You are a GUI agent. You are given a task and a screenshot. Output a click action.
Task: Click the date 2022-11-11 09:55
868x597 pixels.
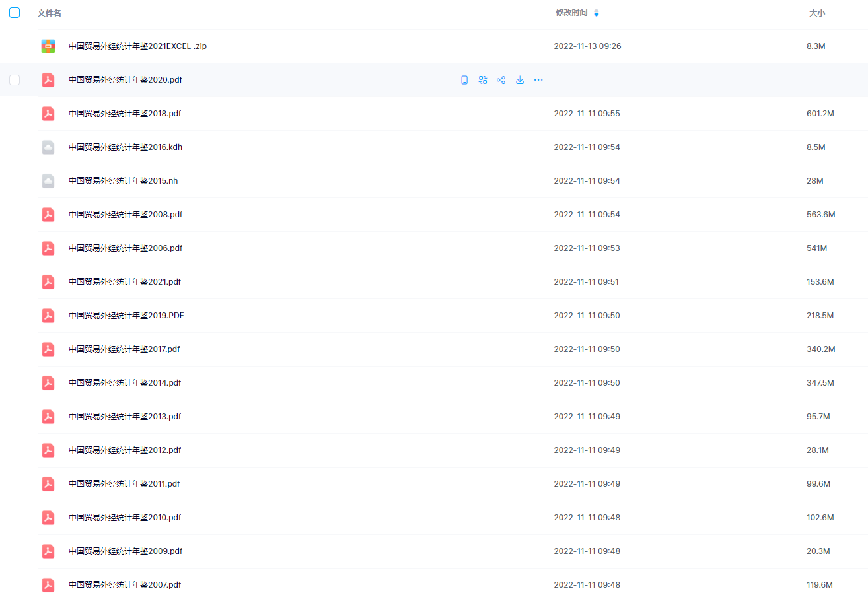[587, 114]
